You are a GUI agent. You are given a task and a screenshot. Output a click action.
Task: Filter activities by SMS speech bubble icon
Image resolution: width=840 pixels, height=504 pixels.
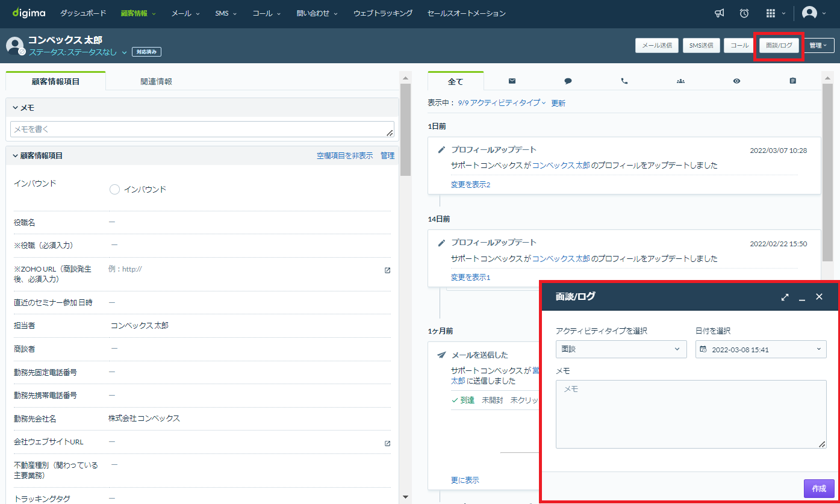[x=568, y=81]
